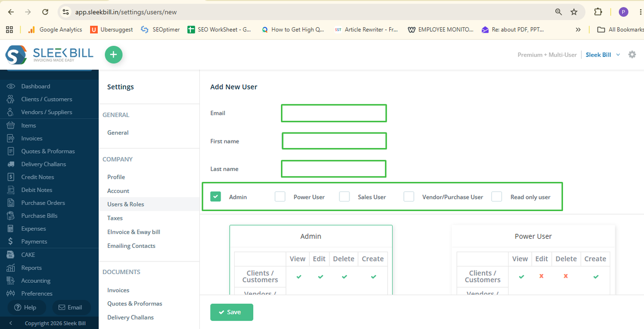644x329 pixels.
Task: Select Users & Roles settings item
Action: 149,204
